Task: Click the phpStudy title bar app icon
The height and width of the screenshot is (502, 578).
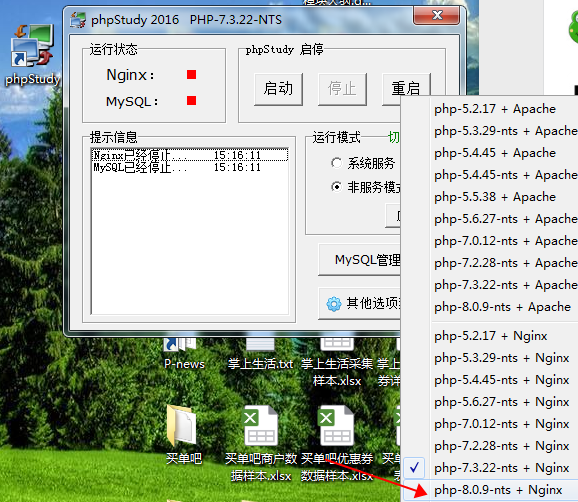Action: click(x=78, y=20)
